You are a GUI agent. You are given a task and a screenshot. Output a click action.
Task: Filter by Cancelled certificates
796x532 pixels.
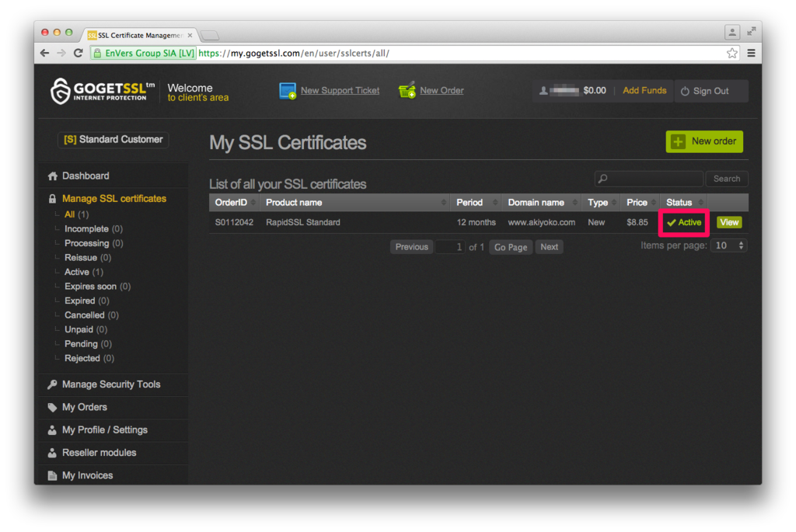pyautogui.click(x=92, y=315)
